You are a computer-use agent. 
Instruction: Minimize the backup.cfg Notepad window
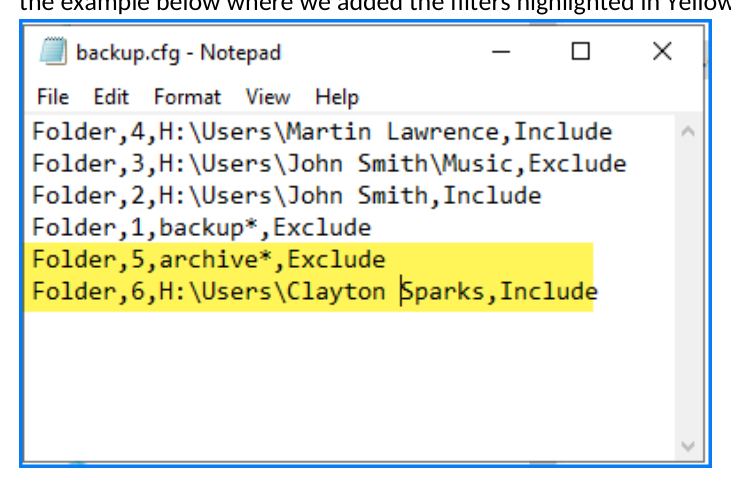pos(501,51)
